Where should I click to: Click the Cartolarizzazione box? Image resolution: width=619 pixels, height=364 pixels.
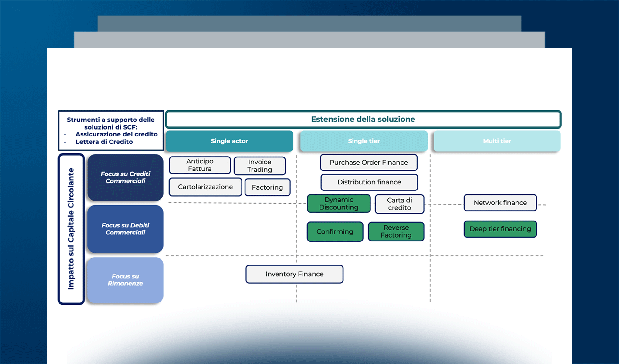[x=205, y=187]
